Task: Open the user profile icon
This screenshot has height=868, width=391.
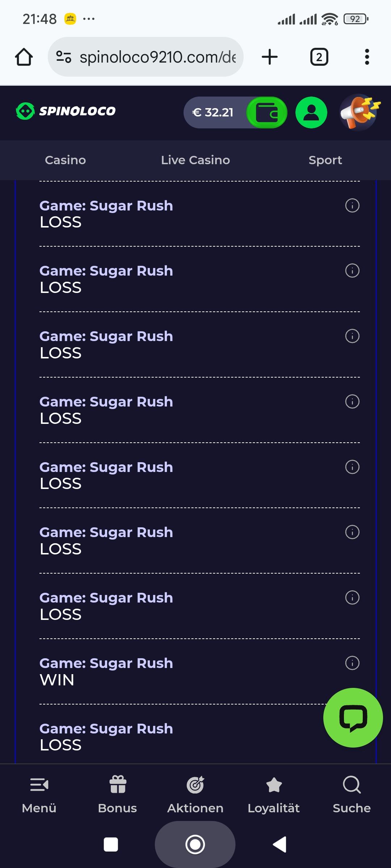Action: [x=311, y=112]
